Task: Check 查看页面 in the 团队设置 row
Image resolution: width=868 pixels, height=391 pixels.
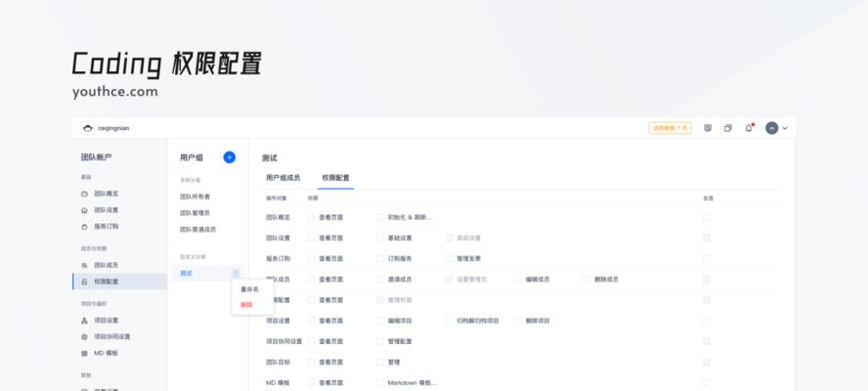Action: [311, 238]
